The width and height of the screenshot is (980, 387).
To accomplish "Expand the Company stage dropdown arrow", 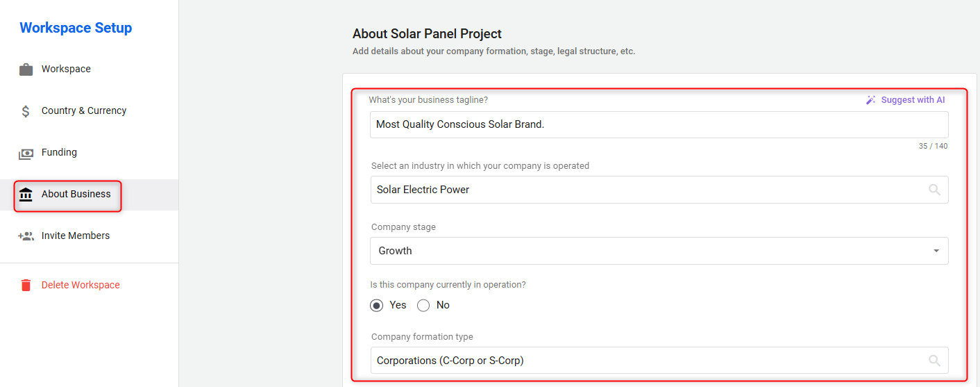I will (x=936, y=251).
